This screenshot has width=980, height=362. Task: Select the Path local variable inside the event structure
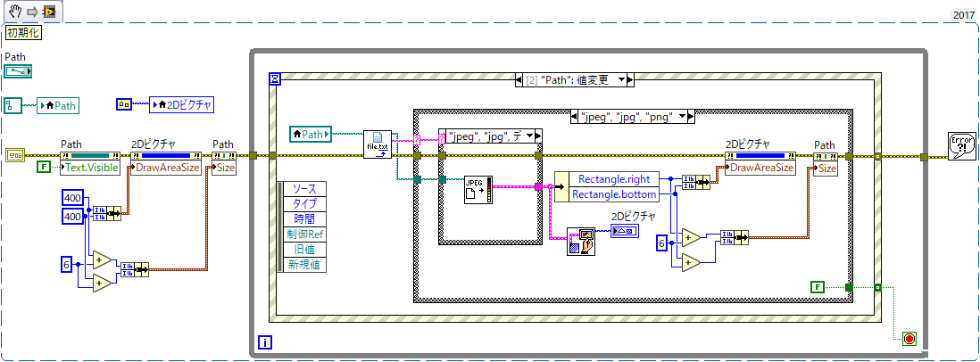click(311, 134)
